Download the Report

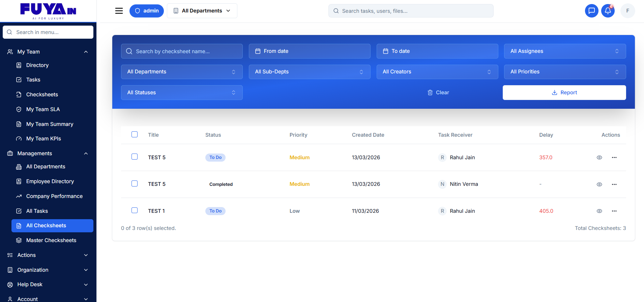point(564,93)
